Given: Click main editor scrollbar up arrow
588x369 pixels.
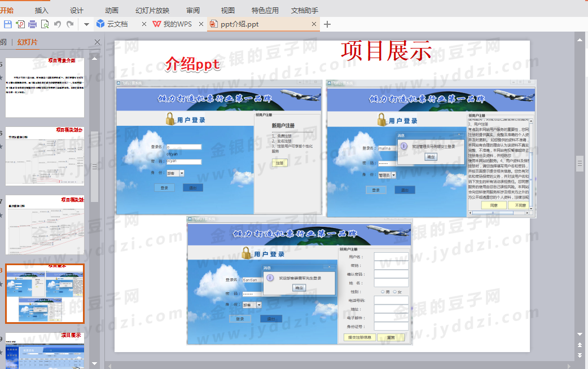Looking at the screenshot, I should pyautogui.click(x=580, y=39).
